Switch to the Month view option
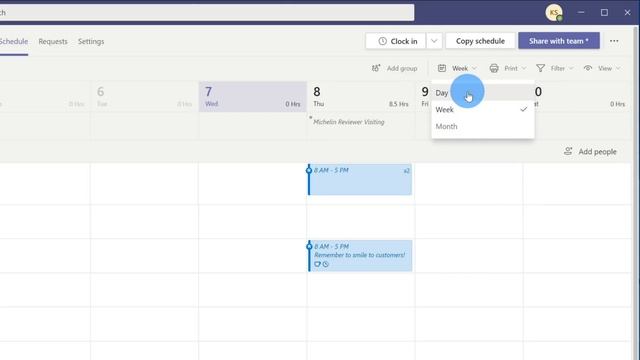The width and height of the screenshot is (640, 360). tap(483, 126)
